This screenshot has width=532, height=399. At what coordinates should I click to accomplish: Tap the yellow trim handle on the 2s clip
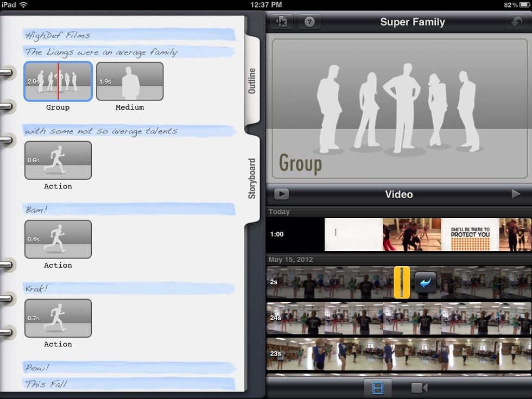click(402, 283)
